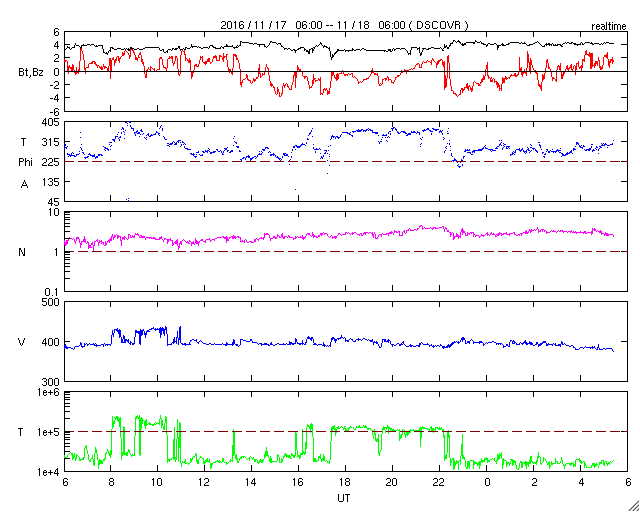Click the "realtime" label

(609, 27)
